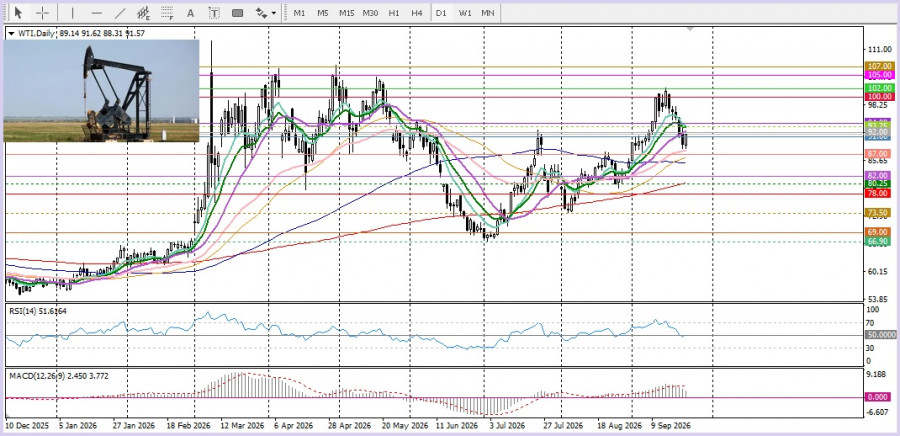Expand the WTI,Daily chart menu triangle
Image resolution: width=900 pixels, height=436 pixels.
[x=12, y=34]
